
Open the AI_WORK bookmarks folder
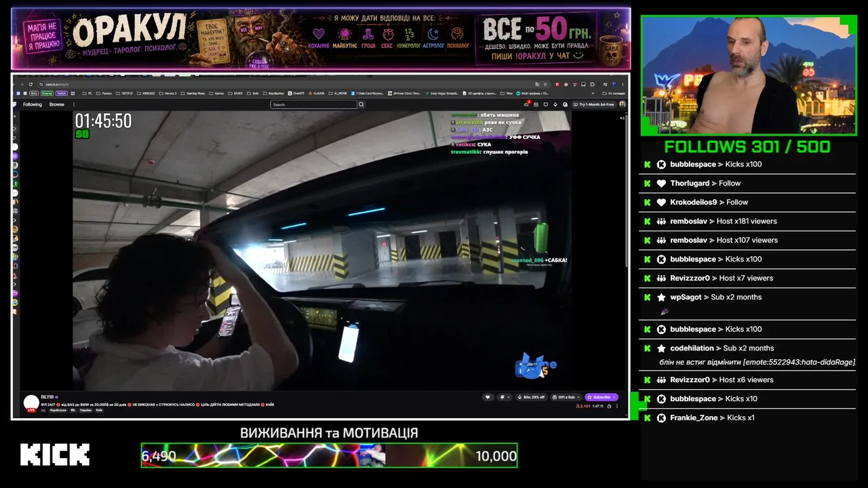337,93
